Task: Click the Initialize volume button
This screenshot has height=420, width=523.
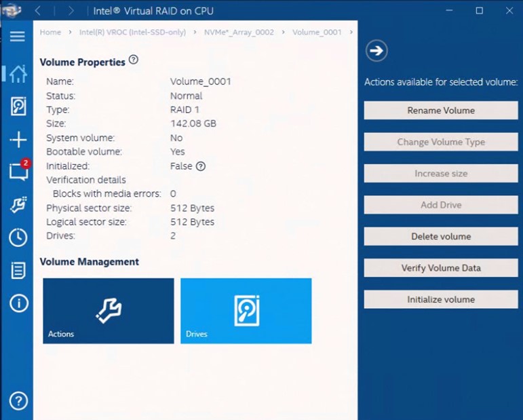Action: 441,300
